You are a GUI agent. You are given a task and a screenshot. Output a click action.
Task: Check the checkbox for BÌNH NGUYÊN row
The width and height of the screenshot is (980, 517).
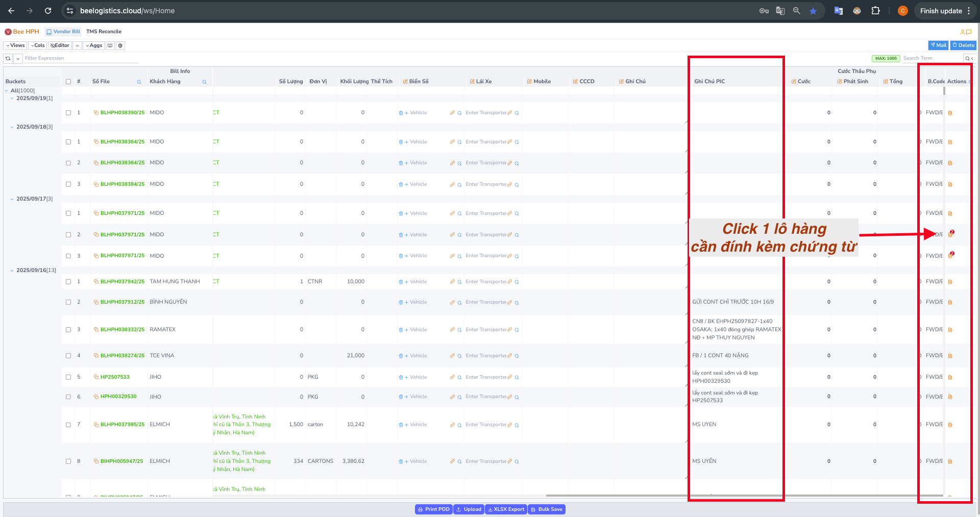click(68, 302)
